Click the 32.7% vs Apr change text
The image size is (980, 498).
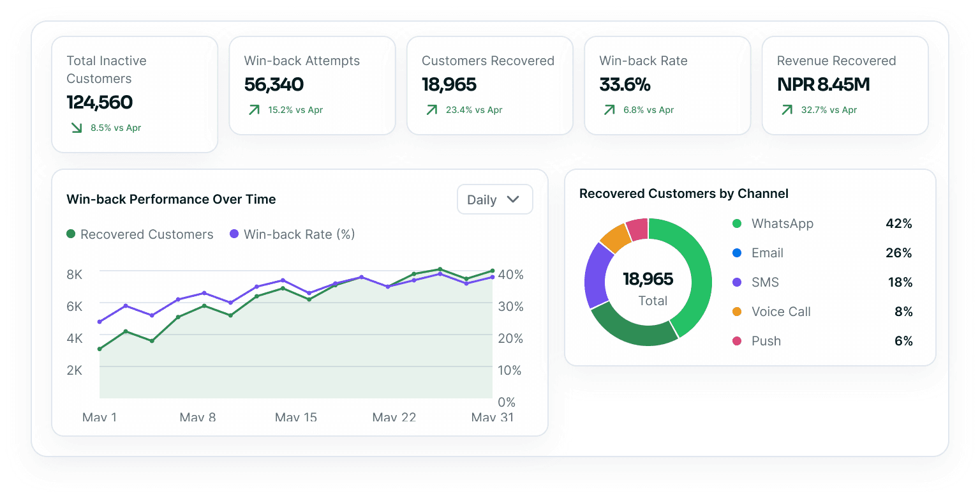829,110
